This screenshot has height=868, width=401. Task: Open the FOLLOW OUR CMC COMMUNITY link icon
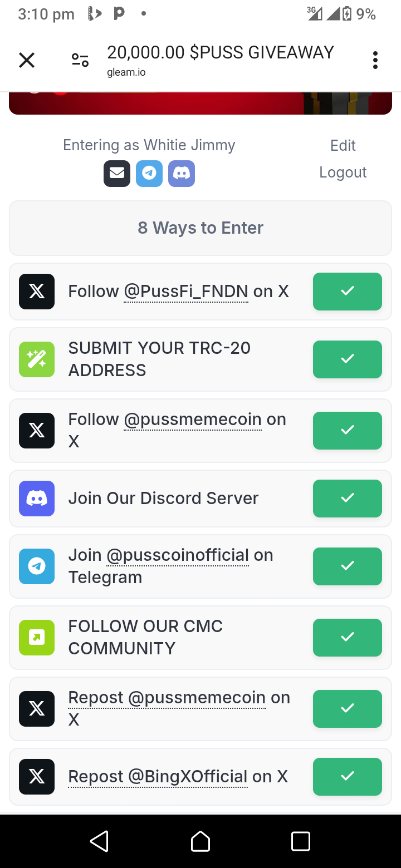tap(37, 638)
